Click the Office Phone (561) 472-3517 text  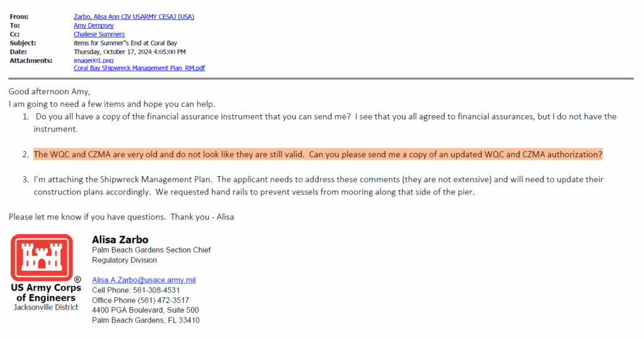click(140, 301)
